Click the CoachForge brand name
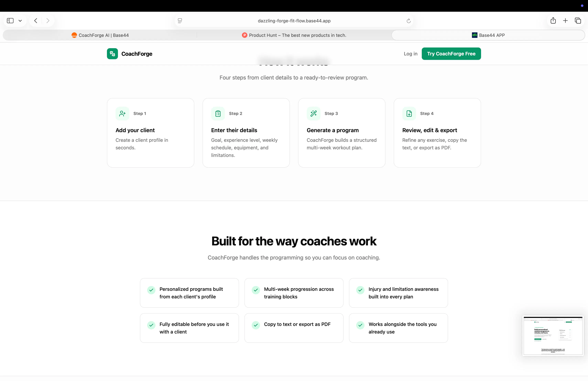Viewport: 588px width, 381px height. [137, 54]
